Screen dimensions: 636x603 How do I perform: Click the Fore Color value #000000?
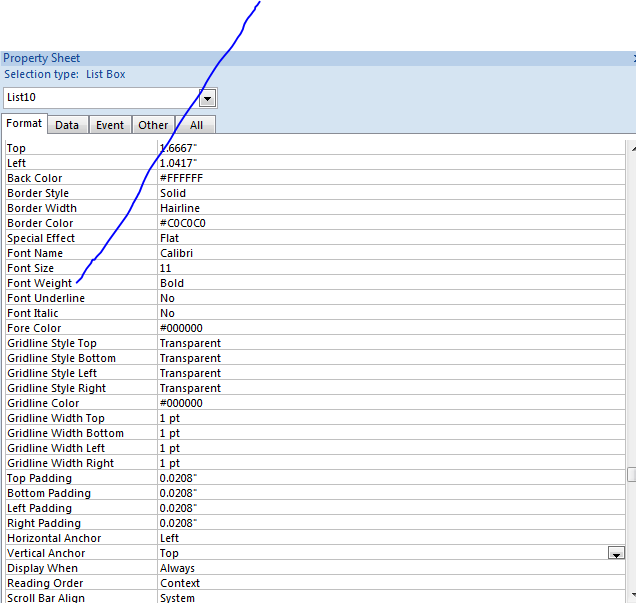pyautogui.click(x=181, y=328)
